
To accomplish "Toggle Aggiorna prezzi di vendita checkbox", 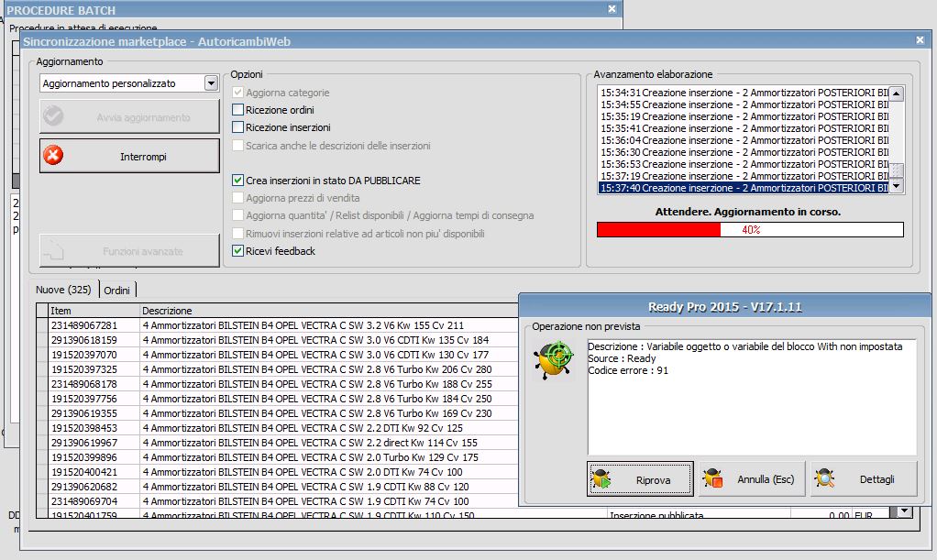I will tap(237, 197).
